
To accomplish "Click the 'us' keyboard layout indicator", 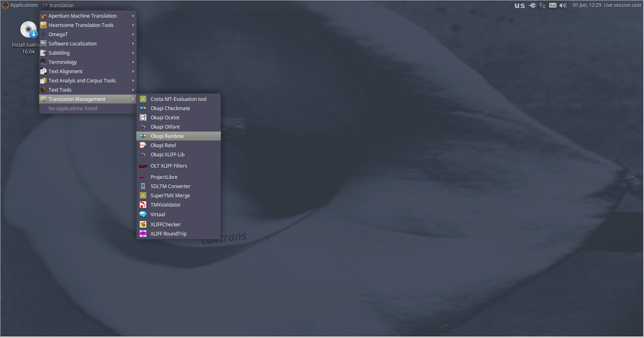I will coord(520,5).
